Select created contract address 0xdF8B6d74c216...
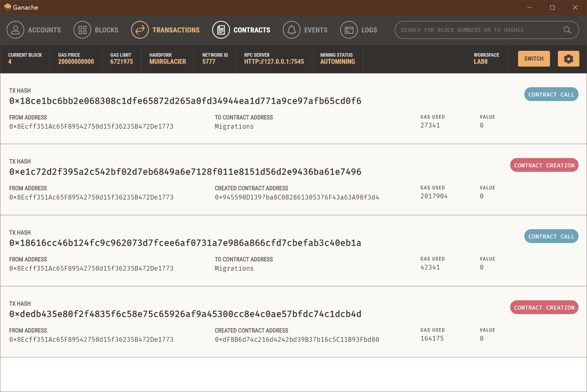 click(297, 340)
